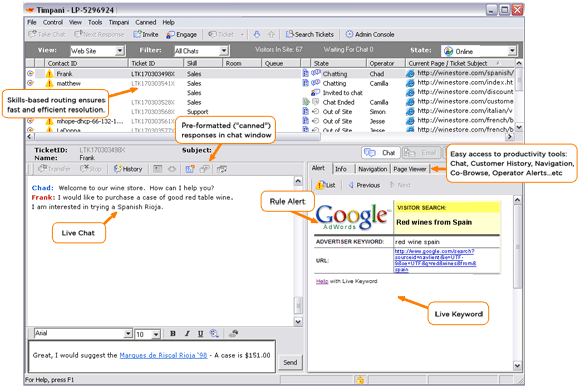The width and height of the screenshot is (580, 387).
Task: Click the Send button
Action: 290,363
